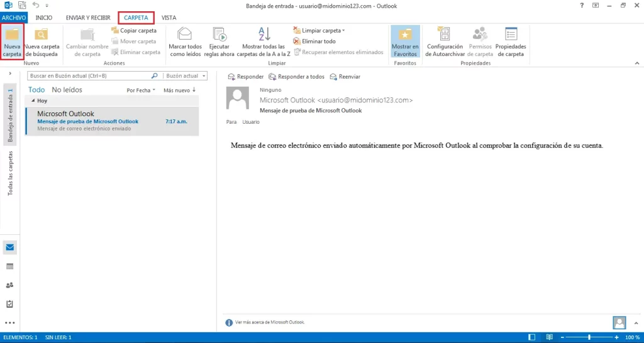Switch to Normal view in status bar
This screenshot has height=343, width=644.
(532, 337)
